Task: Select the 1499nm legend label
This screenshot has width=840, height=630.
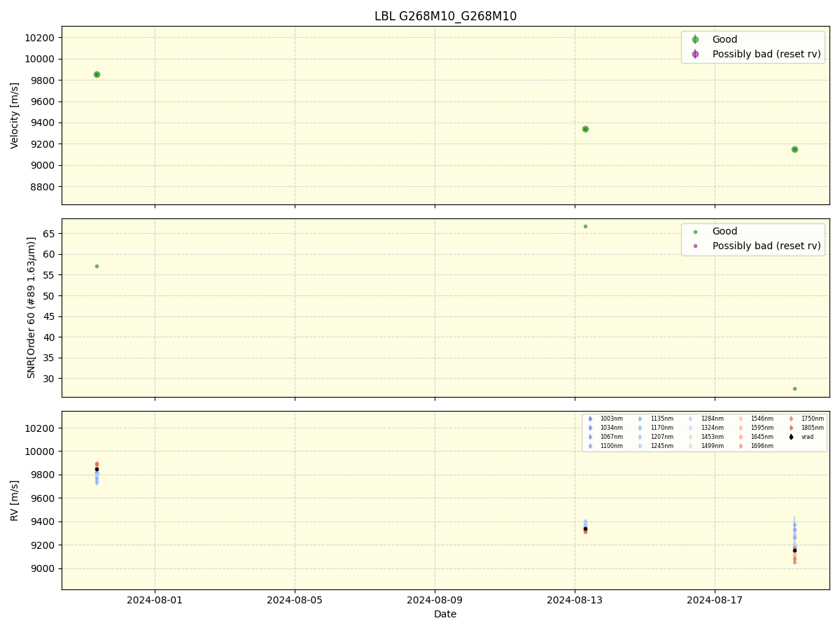Action: (713, 446)
